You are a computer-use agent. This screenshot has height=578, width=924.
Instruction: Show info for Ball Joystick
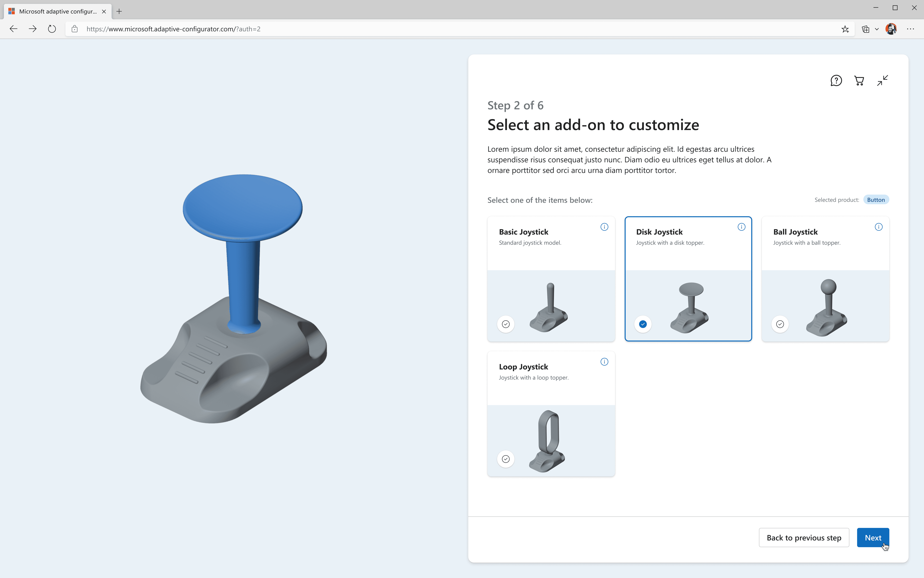point(879,227)
